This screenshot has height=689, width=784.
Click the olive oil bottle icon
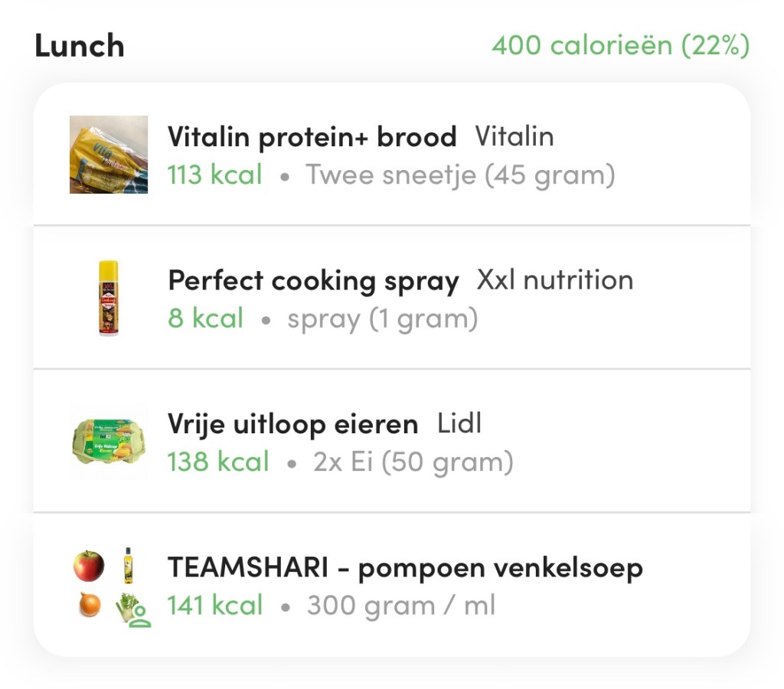tap(128, 566)
